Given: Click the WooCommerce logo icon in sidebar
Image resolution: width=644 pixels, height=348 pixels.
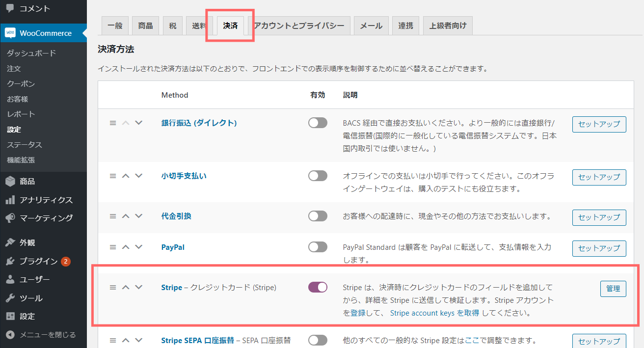Looking at the screenshot, I should pos(10,33).
